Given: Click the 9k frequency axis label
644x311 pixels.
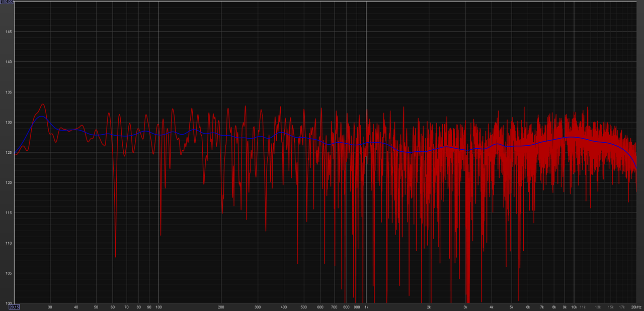Looking at the screenshot, I should (565, 307).
